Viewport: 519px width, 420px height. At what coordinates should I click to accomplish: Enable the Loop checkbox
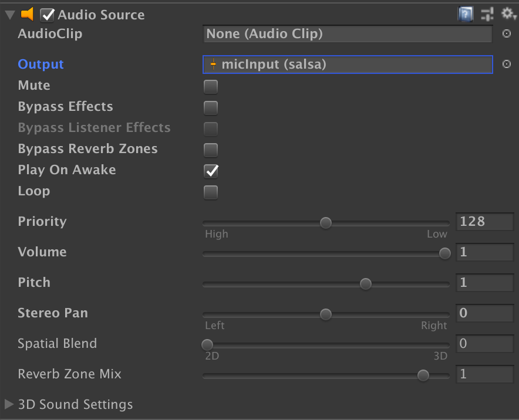[210, 192]
